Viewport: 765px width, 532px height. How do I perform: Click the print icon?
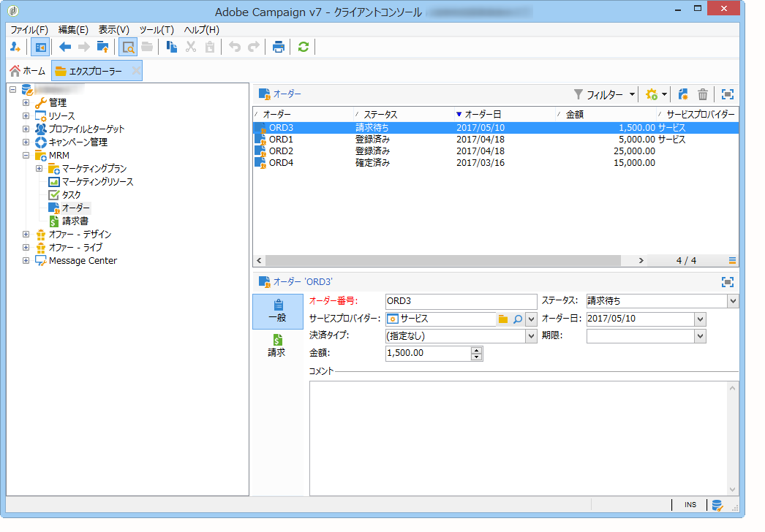(279, 47)
